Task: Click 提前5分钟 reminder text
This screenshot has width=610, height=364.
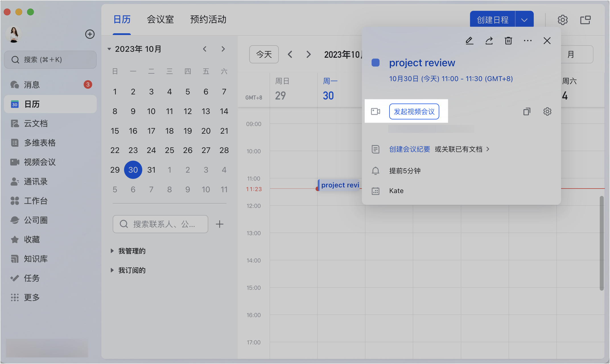Action: pyautogui.click(x=405, y=171)
